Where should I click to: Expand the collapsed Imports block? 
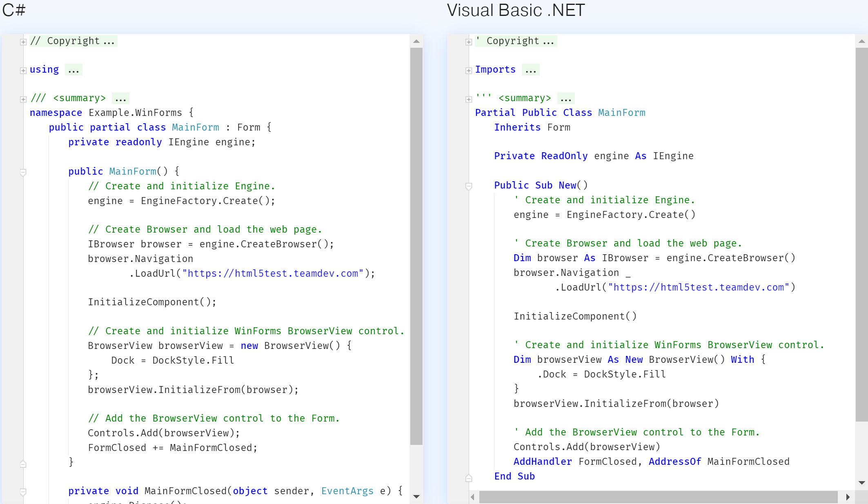(x=469, y=71)
